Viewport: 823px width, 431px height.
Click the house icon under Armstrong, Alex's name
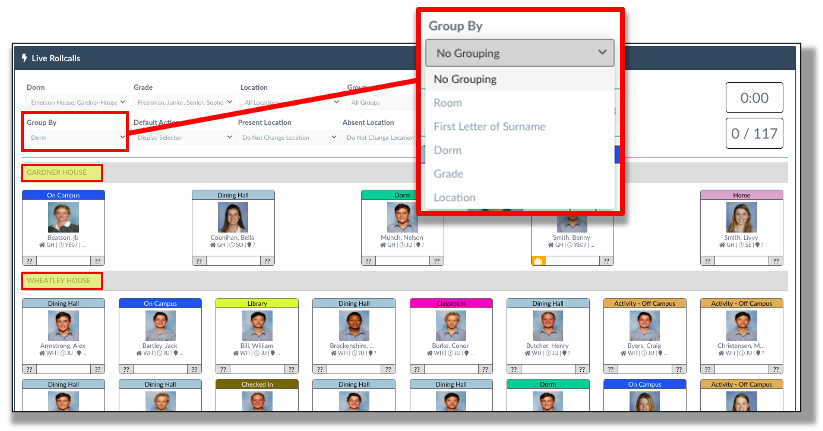[43, 353]
